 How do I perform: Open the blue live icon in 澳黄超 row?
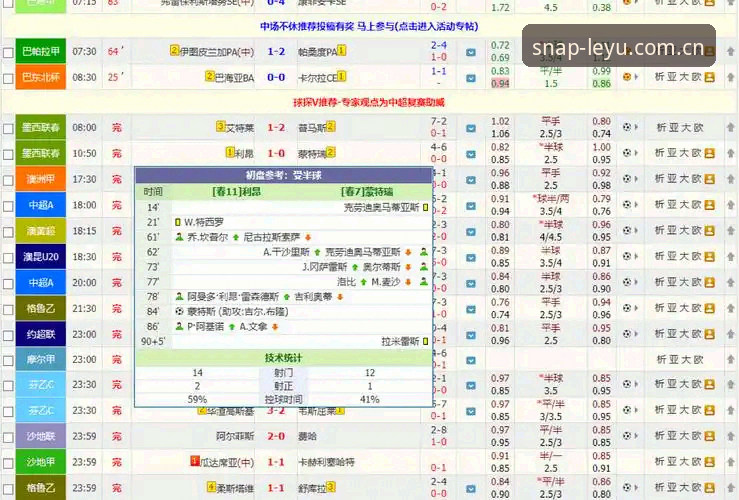[471, 232]
